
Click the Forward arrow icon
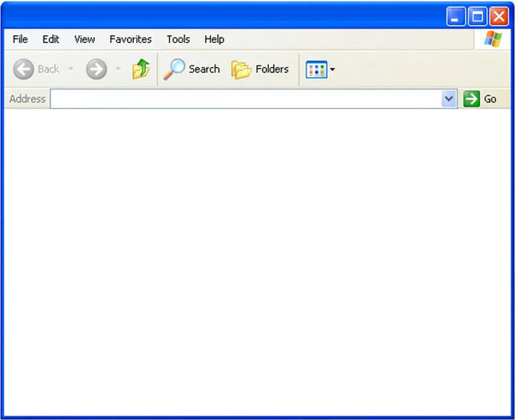click(x=96, y=69)
